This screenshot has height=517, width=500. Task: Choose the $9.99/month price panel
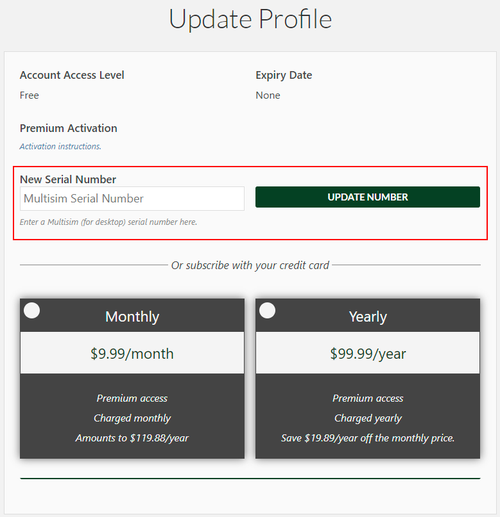pos(132,353)
